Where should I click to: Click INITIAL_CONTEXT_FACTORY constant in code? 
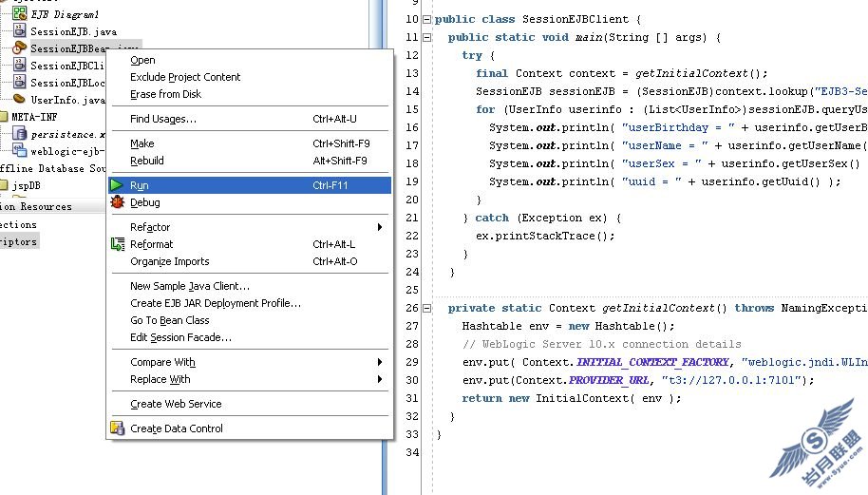pyautogui.click(x=652, y=362)
